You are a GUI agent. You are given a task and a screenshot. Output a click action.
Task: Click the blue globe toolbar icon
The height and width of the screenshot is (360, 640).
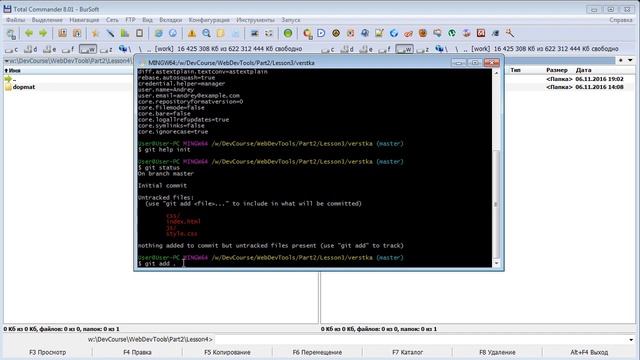(158, 33)
